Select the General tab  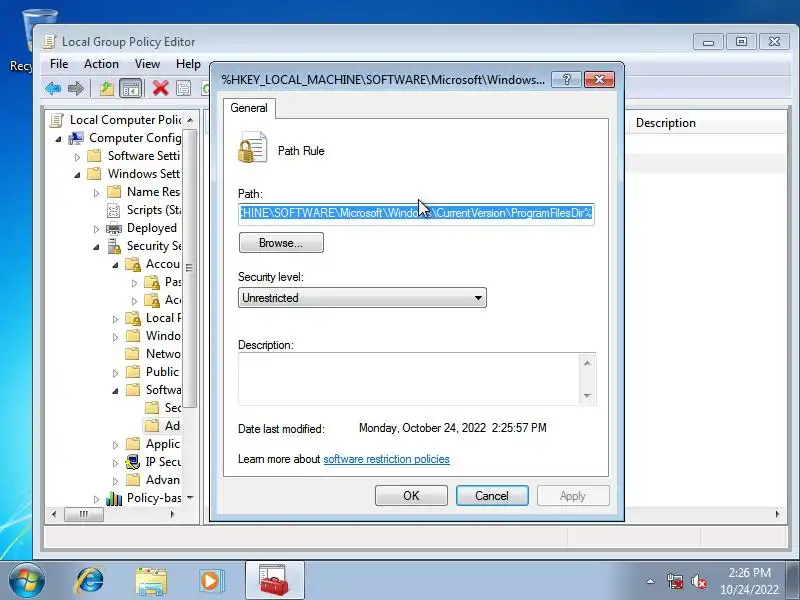pyautogui.click(x=249, y=108)
